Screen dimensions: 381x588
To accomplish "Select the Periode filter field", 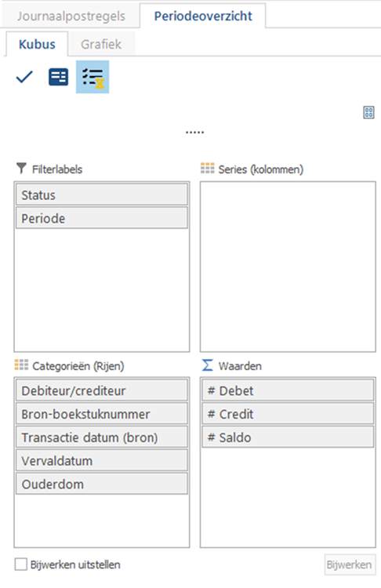I will point(102,218).
